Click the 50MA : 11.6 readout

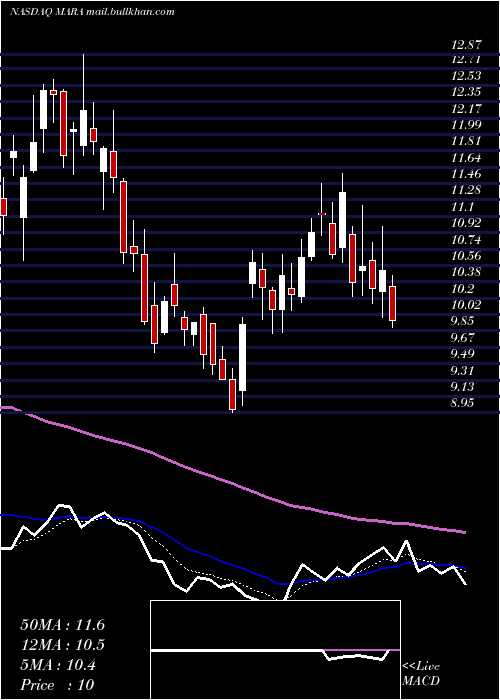(62, 625)
